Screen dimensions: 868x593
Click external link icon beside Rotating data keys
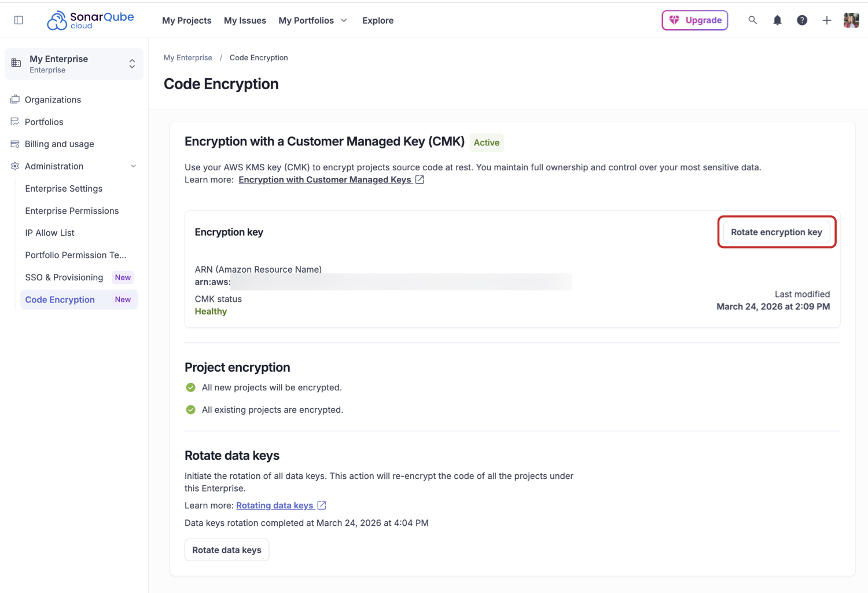[322, 506]
